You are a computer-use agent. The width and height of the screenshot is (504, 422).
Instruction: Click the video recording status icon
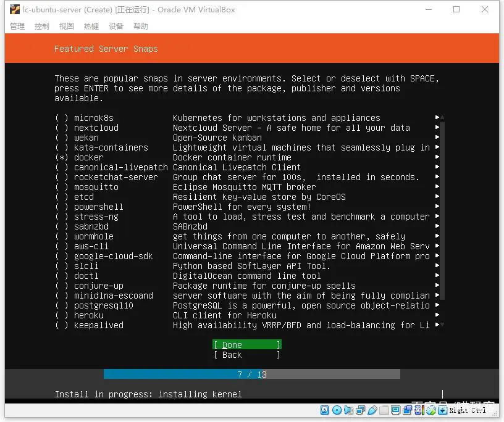(407, 410)
